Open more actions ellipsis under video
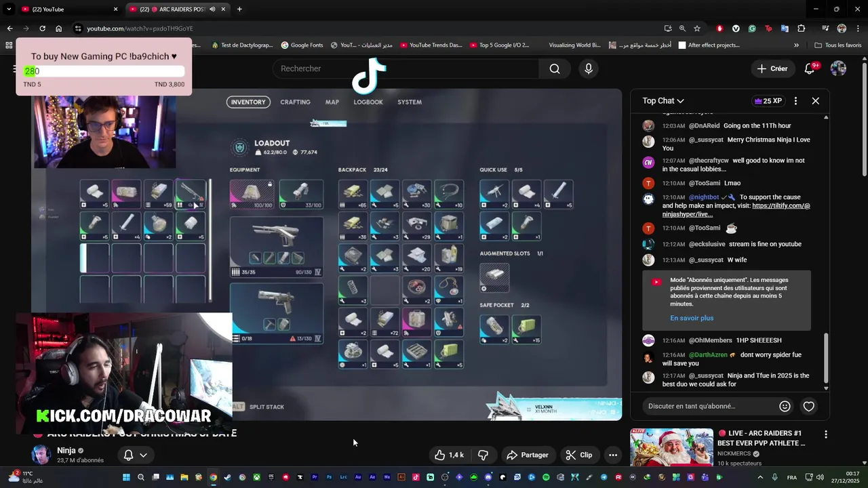Viewport: 868px width, 488px height. [x=613, y=455]
